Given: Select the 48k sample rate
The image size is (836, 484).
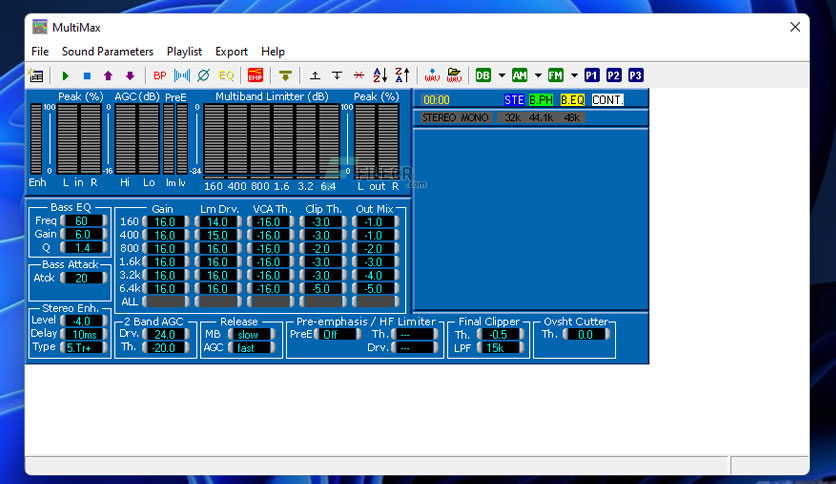Looking at the screenshot, I should pos(572,118).
